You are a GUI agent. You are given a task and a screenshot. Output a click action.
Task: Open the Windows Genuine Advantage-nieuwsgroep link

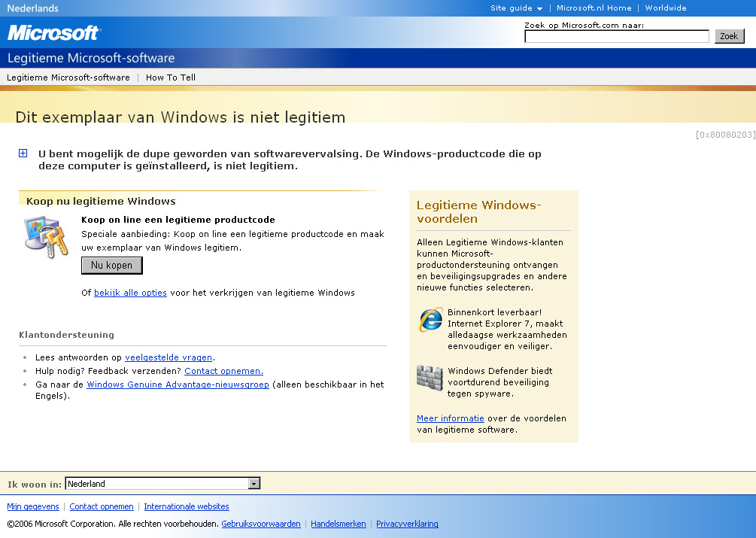(178, 385)
